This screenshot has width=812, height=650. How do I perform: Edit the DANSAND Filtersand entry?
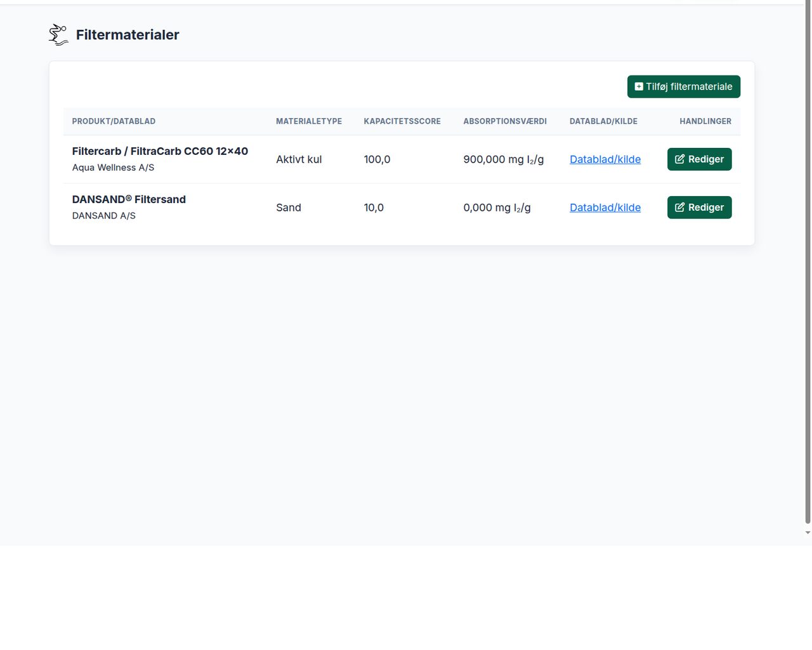point(699,208)
